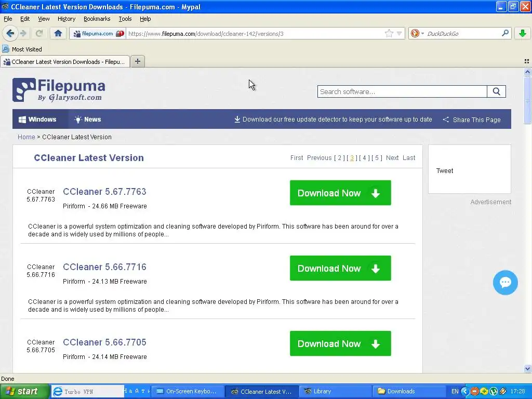Image resolution: width=532 pixels, height=399 pixels.
Task: Open the Windows category in navbar
Action: point(37,119)
